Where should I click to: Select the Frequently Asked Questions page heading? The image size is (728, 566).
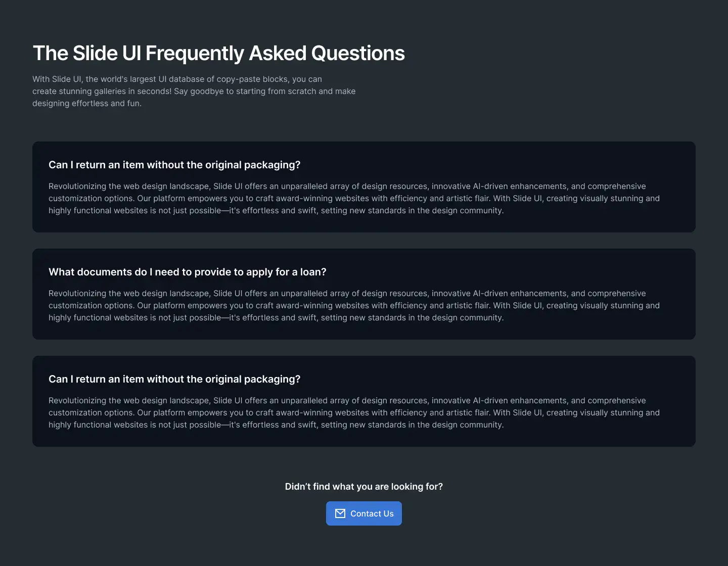tap(218, 53)
